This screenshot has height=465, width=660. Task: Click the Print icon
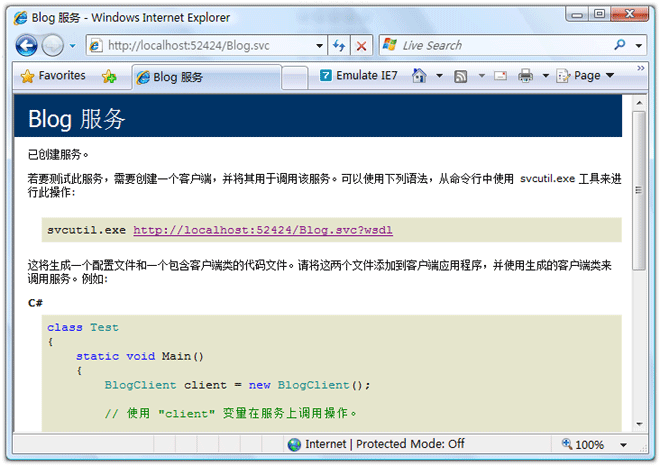pyautogui.click(x=526, y=76)
